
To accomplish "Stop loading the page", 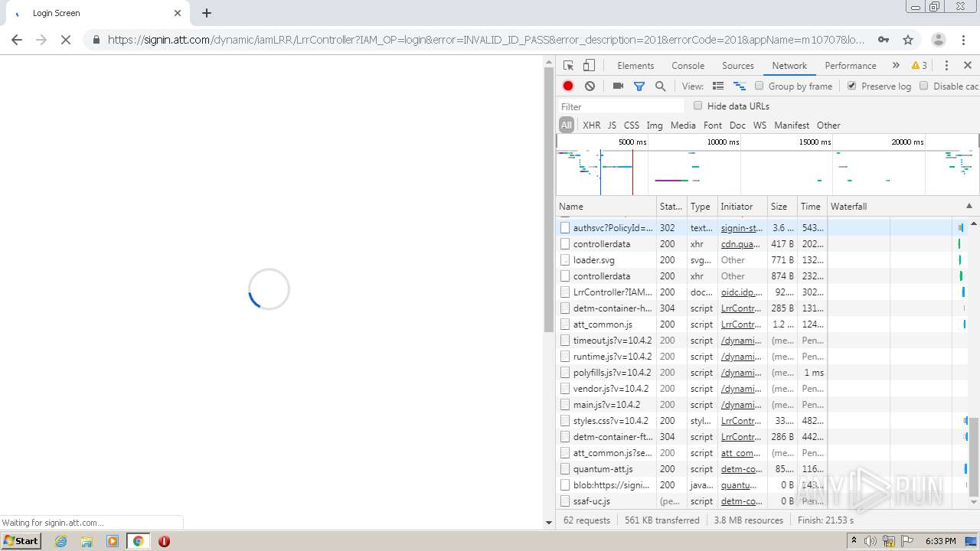I will tap(66, 40).
